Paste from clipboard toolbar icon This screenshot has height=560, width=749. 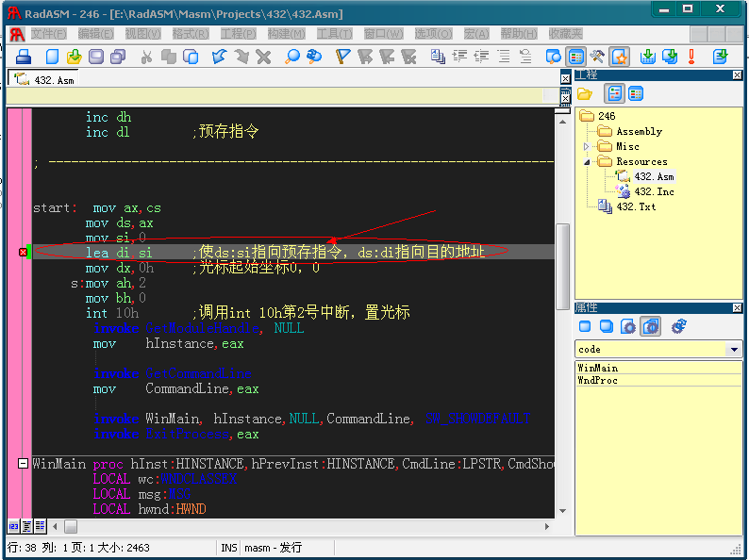point(191,57)
